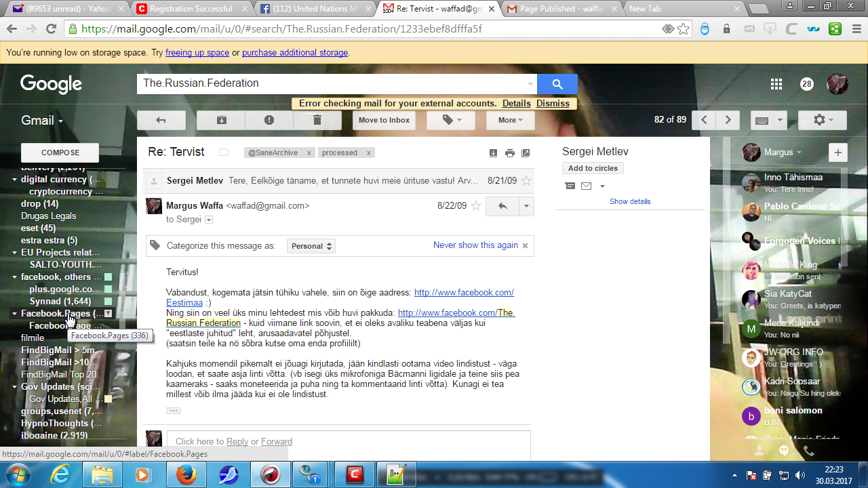This screenshot has height=488, width=868.
Task: Open conversation in a new window
Action: click(526, 153)
